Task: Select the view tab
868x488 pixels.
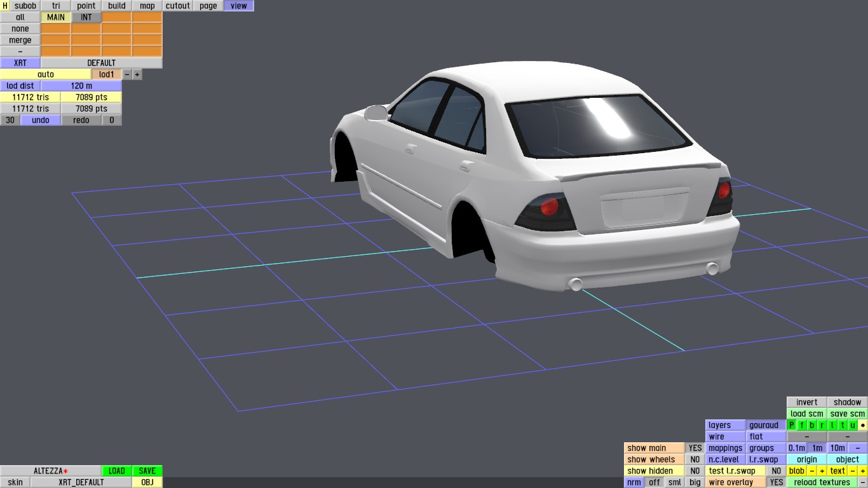Action: pos(239,6)
